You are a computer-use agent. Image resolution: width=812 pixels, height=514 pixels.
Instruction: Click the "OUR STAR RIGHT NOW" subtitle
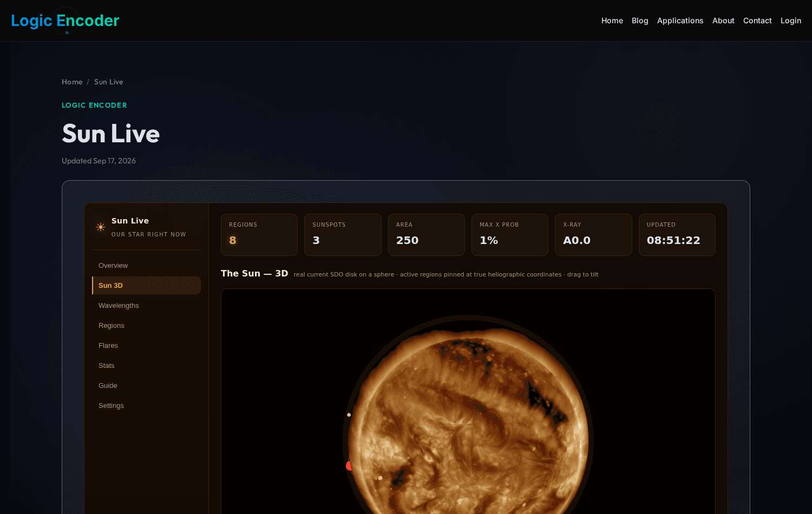point(149,234)
